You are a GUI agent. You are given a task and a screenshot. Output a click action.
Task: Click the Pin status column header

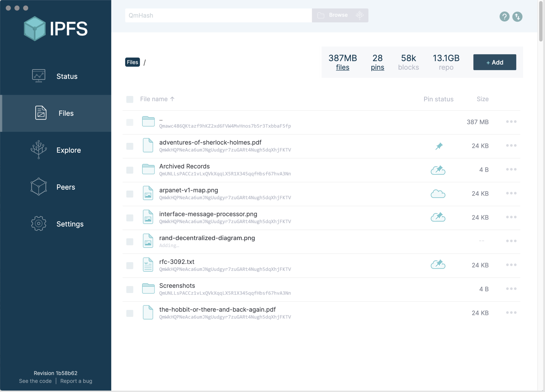(438, 99)
